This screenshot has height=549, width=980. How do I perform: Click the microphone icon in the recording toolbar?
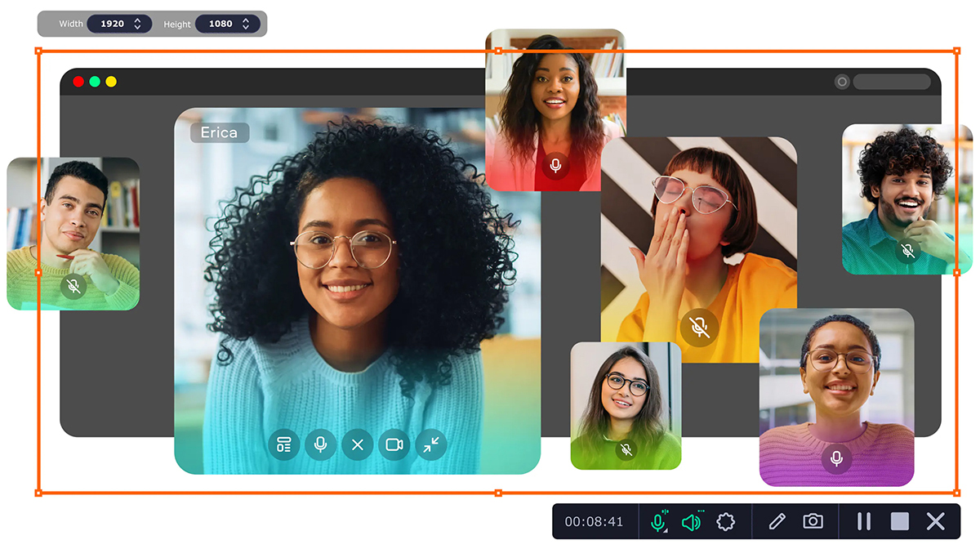click(x=657, y=520)
